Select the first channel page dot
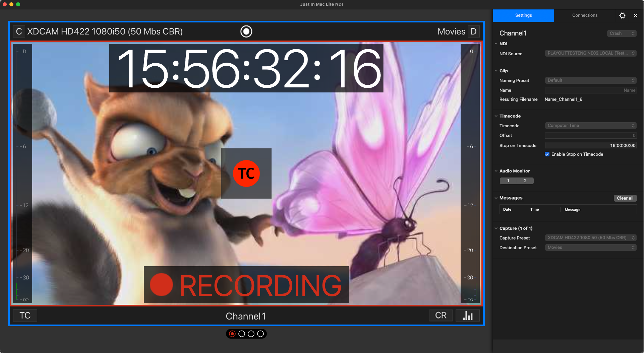The width and height of the screenshot is (644, 353). pos(232,334)
